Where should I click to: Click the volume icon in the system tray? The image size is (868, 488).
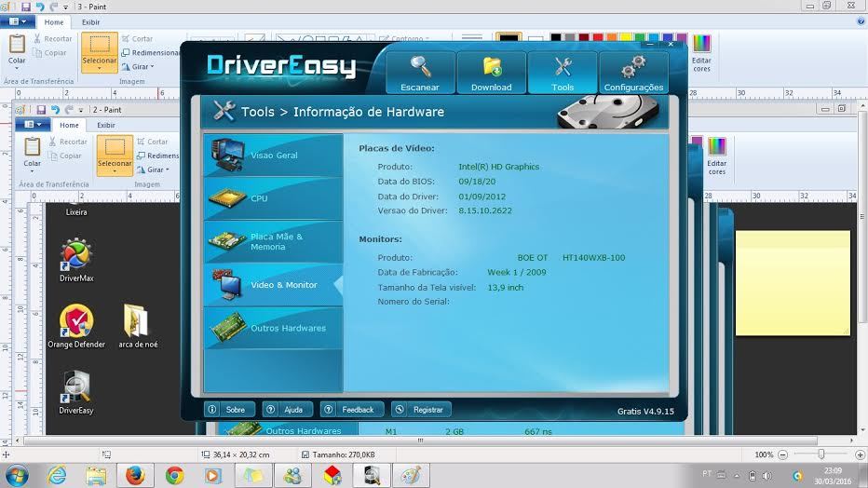pos(766,475)
